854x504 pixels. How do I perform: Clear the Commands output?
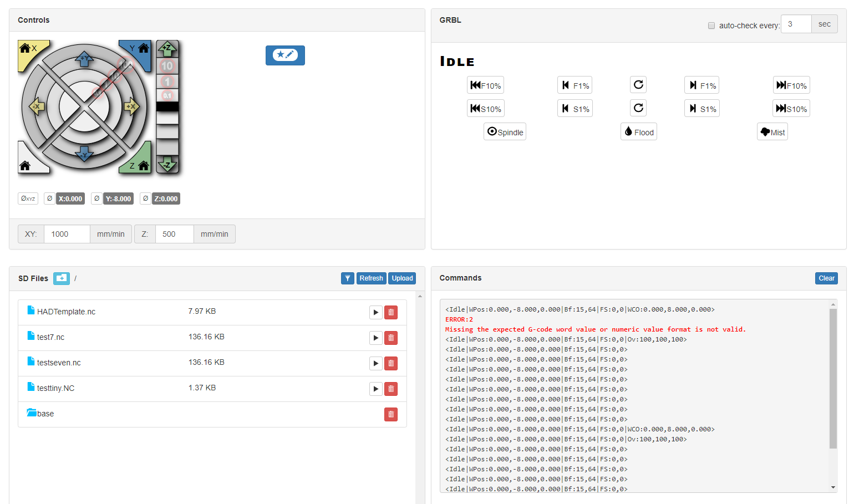tap(826, 278)
